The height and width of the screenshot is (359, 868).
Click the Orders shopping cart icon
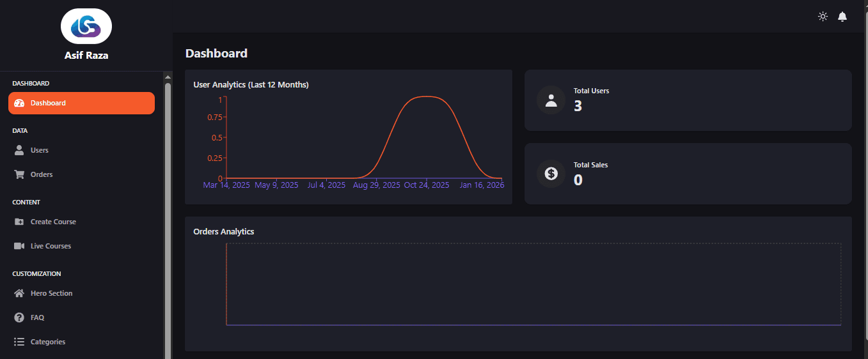19,174
